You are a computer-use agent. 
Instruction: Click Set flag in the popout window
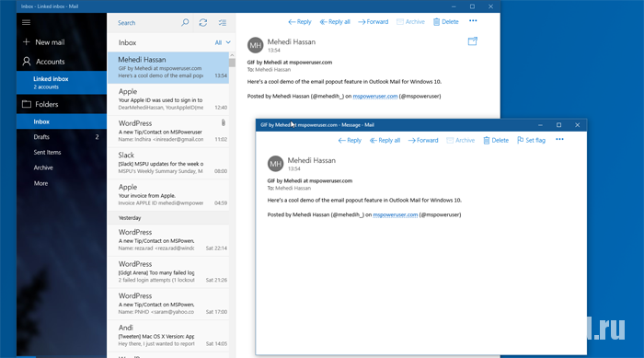tap(531, 140)
